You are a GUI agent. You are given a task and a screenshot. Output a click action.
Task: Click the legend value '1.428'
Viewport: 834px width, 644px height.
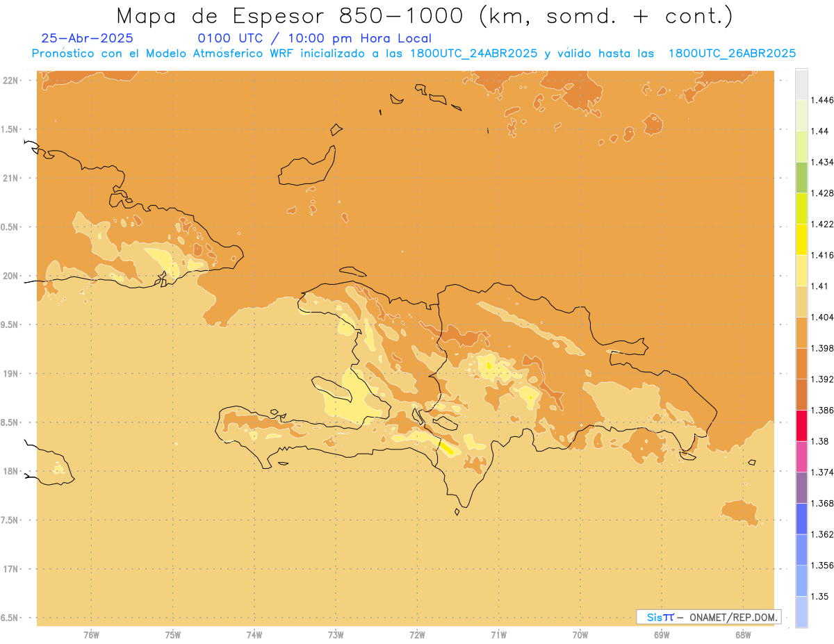point(821,193)
